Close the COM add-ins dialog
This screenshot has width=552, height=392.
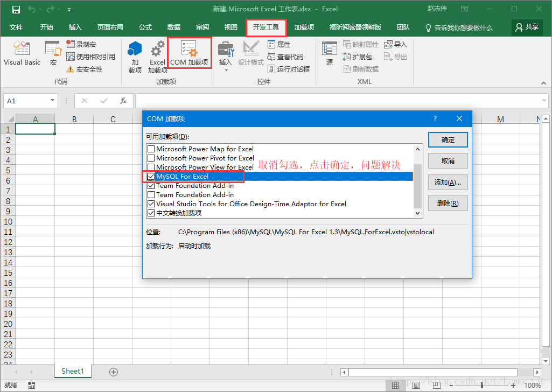(459, 118)
